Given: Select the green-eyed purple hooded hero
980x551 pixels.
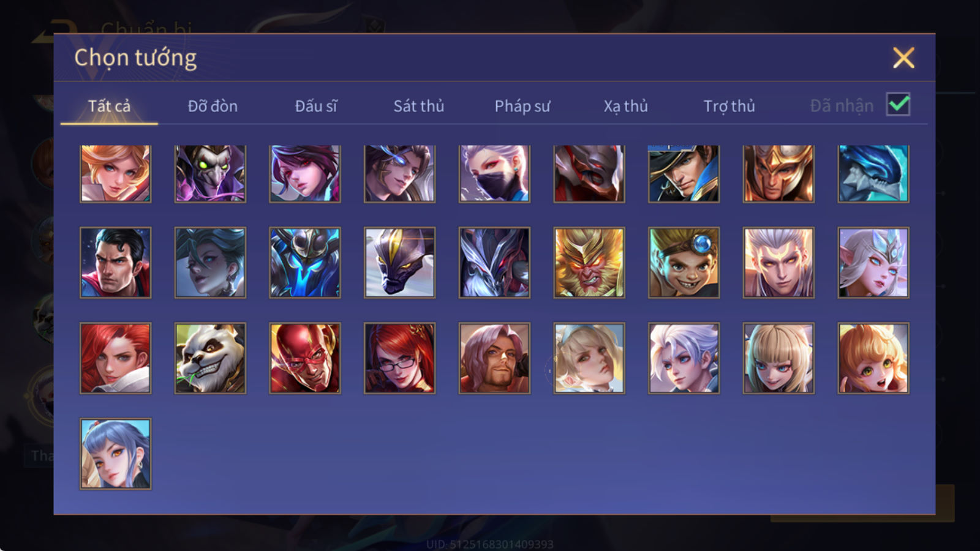Looking at the screenshot, I should click(210, 174).
